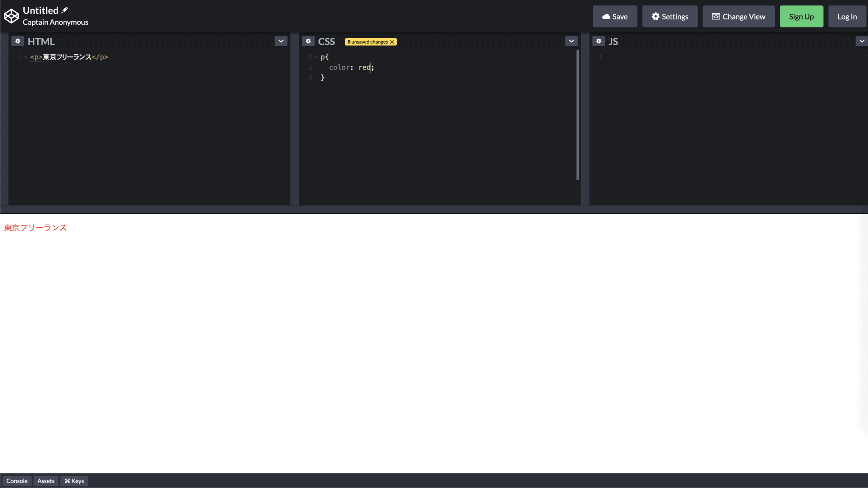Toggle the Console panel

[17, 481]
